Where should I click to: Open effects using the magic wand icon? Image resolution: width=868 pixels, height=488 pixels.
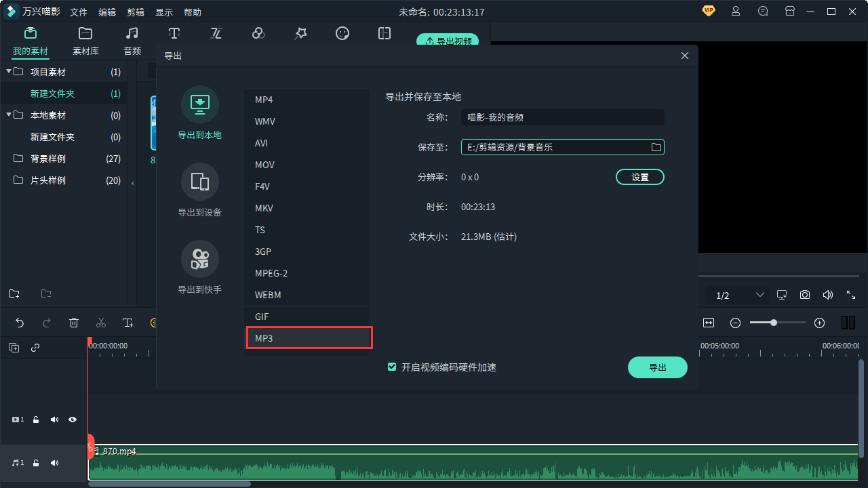300,33
